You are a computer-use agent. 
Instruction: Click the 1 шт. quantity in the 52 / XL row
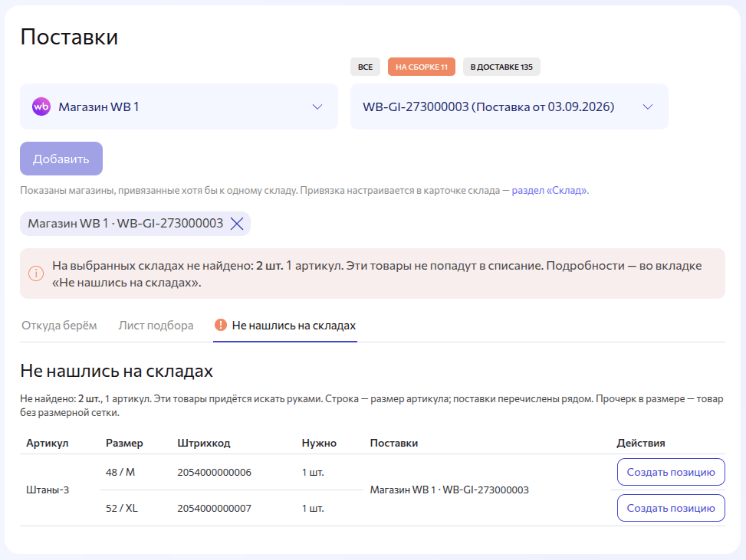pos(313,508)
